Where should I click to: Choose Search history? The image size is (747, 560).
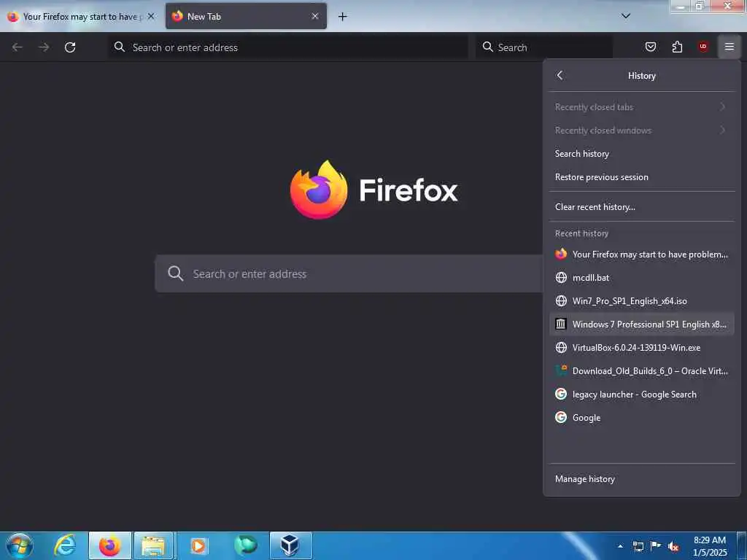(x=641, y=154)
